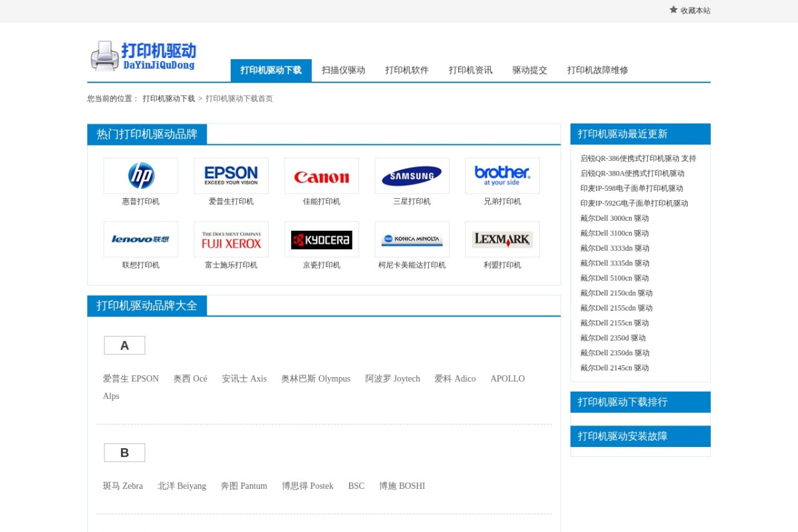Open 印麦IP-592G电子面单打印机驱动 link
The height and width of the screenshot is (532, 798).
coord(634,203)
